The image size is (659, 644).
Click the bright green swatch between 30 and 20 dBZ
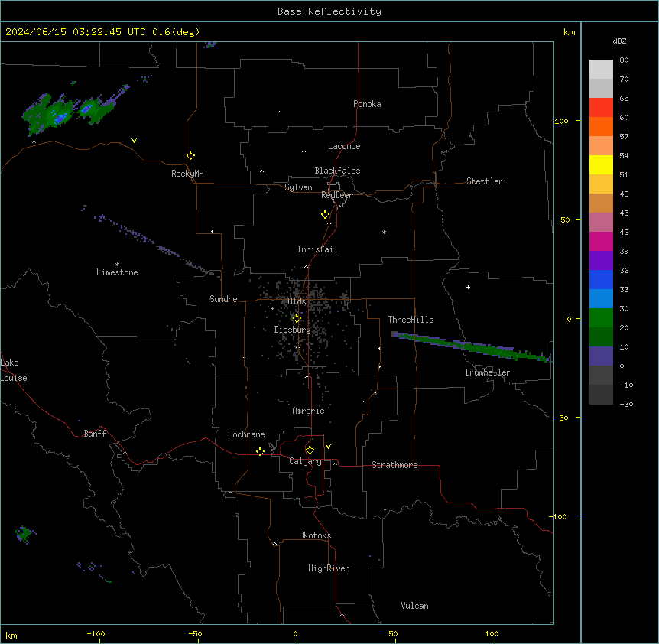[601, 318]
